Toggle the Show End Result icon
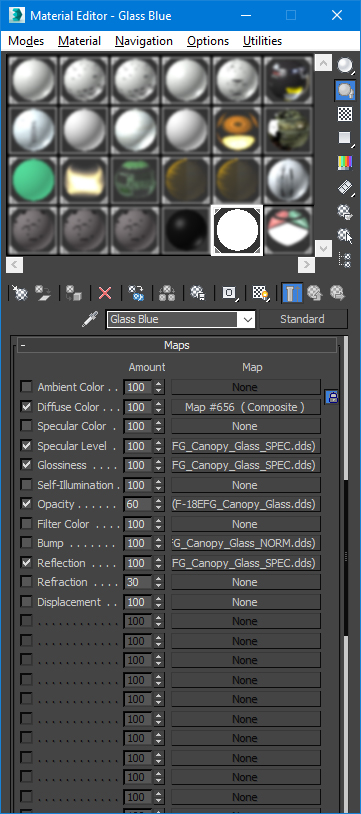The height and width of the screenshot is (814, 361). pos(291,293)
